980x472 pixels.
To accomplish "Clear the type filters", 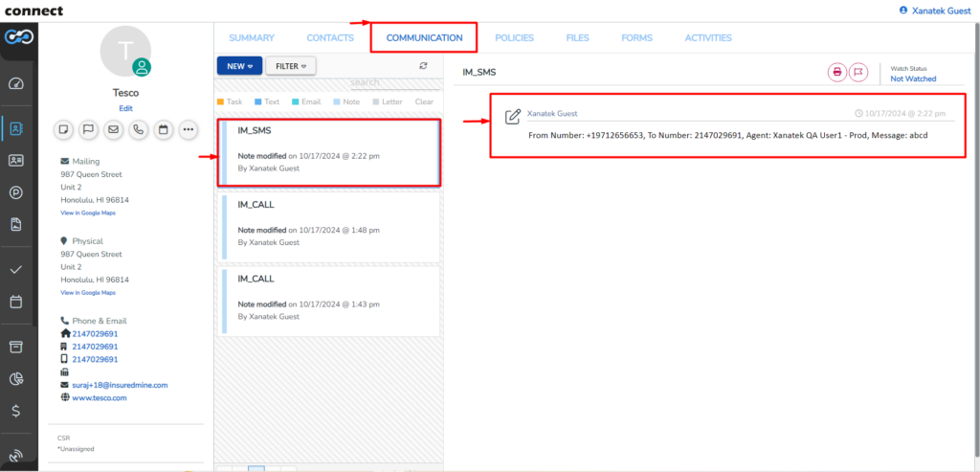I will [424, 101].
